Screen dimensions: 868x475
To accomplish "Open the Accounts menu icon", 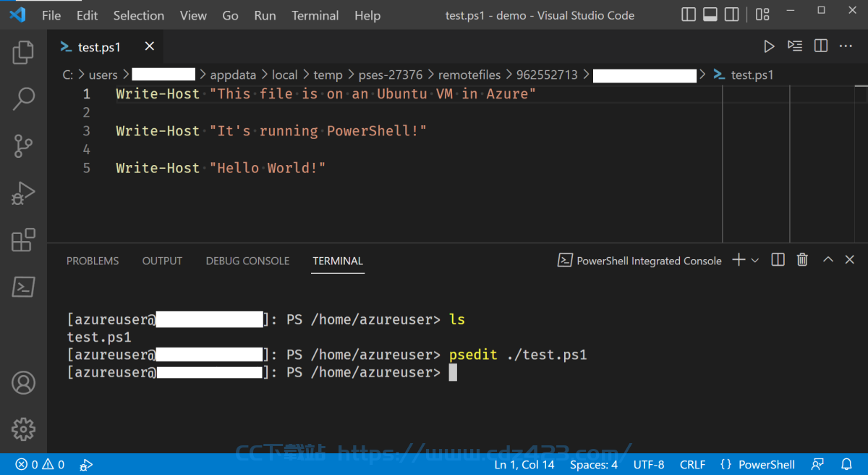I will tap(23, 382).
